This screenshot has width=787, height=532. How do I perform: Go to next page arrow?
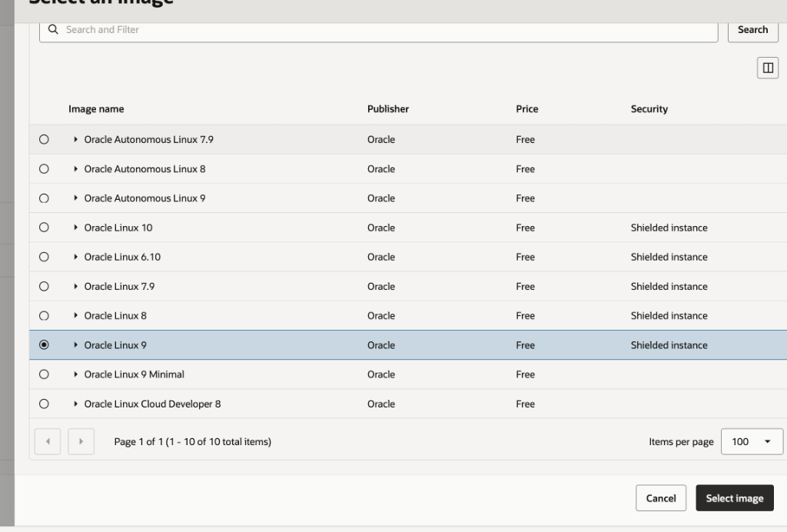[81, 442]
